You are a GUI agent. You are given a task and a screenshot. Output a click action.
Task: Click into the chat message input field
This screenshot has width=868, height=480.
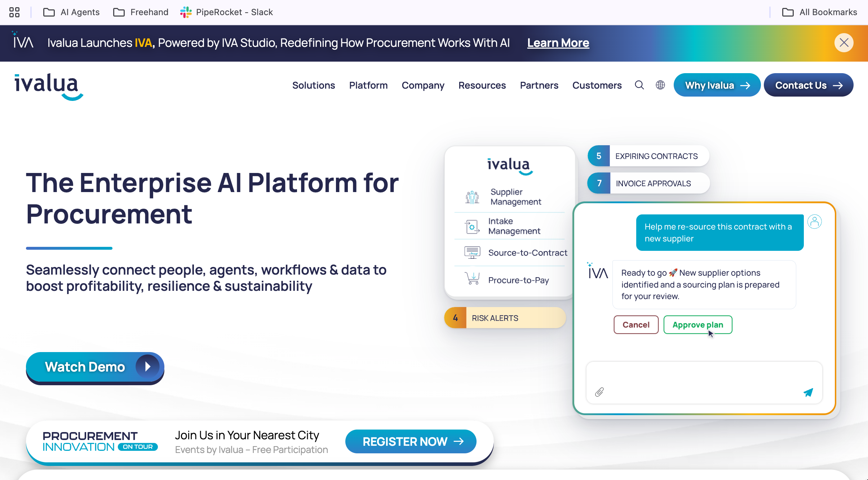pos(704,383)
